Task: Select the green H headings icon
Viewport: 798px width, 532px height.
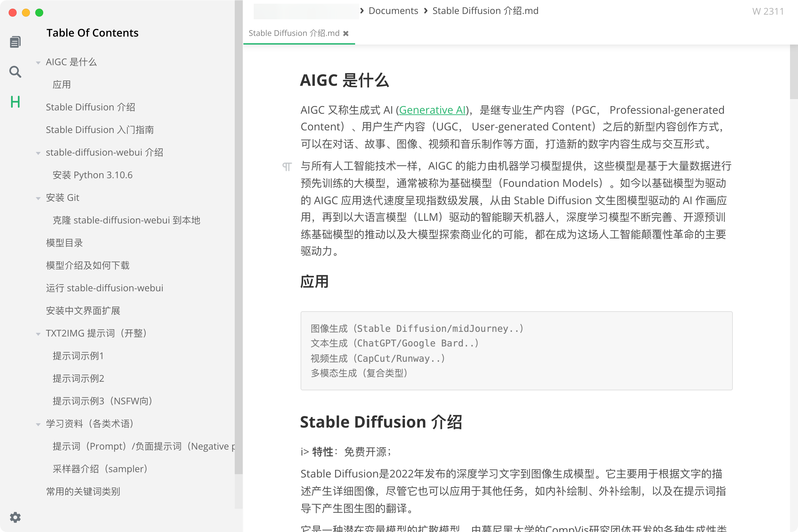Action: (x=15, y=102)
